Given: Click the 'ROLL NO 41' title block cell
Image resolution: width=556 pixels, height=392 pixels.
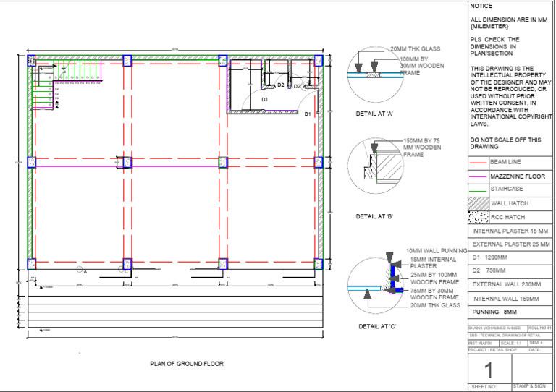Looking at the screenshot, I should [539, 328].
